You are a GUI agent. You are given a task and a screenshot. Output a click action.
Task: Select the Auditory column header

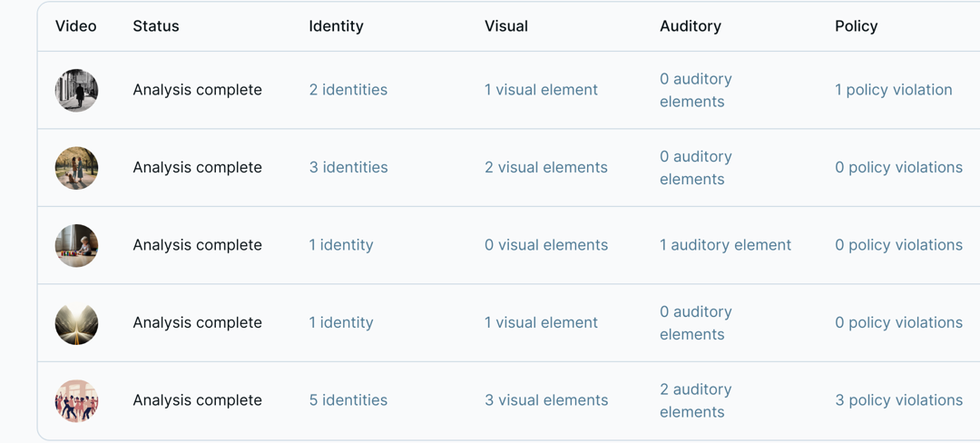pyautogui.click(x=691, y=26)
